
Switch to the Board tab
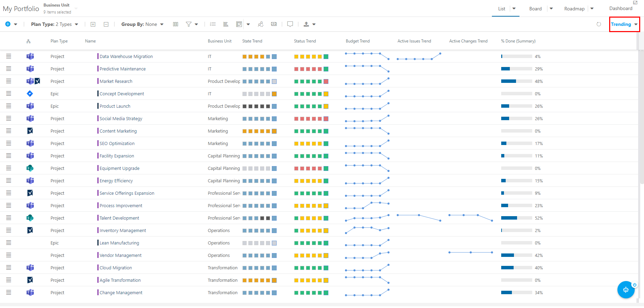point(535,9)
